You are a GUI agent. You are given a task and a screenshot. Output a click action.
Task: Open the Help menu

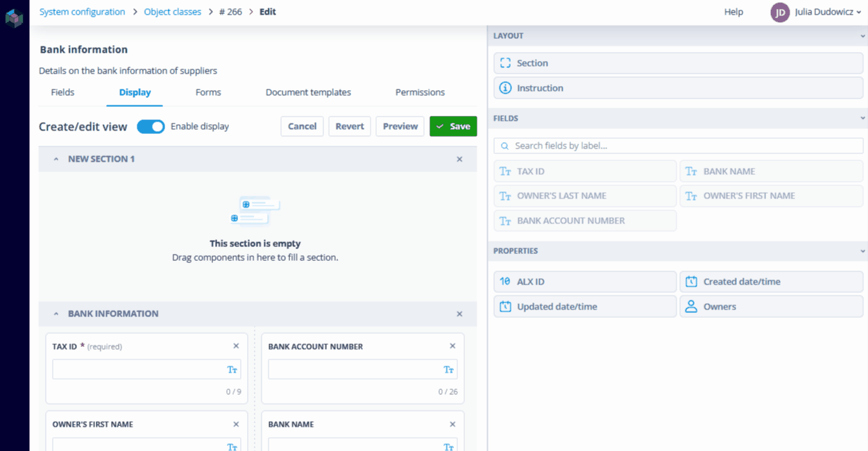point(733,12)
